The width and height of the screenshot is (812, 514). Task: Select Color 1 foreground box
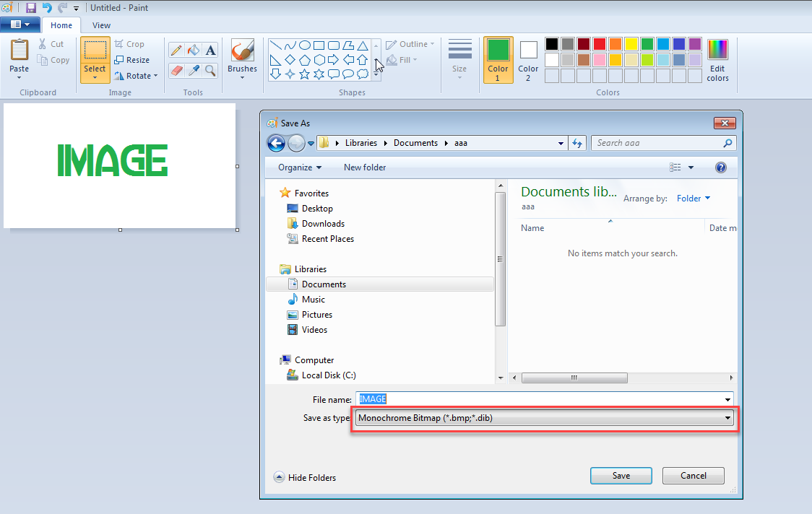(x=498, y=59)
